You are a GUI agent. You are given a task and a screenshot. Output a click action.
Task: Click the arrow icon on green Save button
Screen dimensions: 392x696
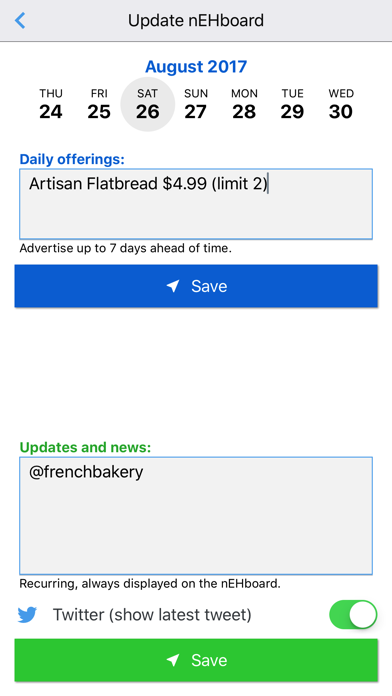coord(173,660)
